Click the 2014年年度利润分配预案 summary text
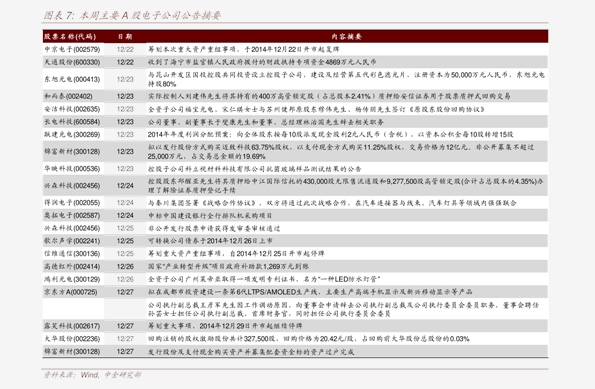The width and height of the screenshot is (595, 389). [x=331, y=134]
